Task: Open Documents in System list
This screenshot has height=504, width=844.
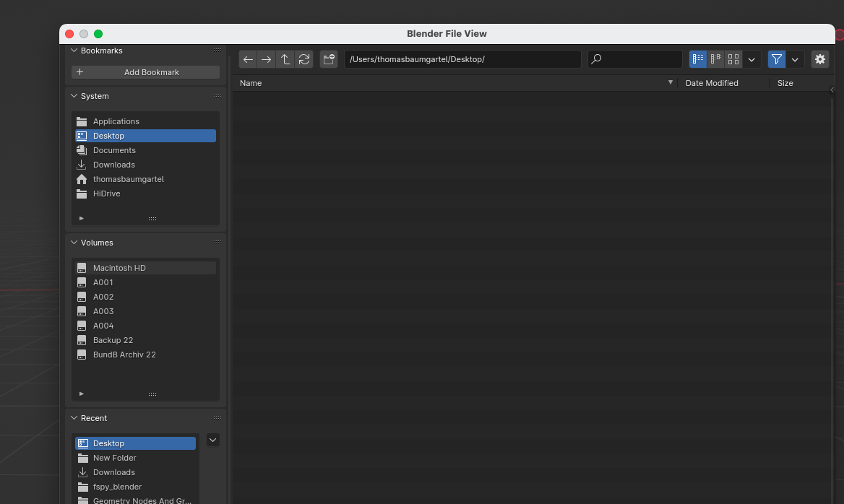Action: click(114, 150)
